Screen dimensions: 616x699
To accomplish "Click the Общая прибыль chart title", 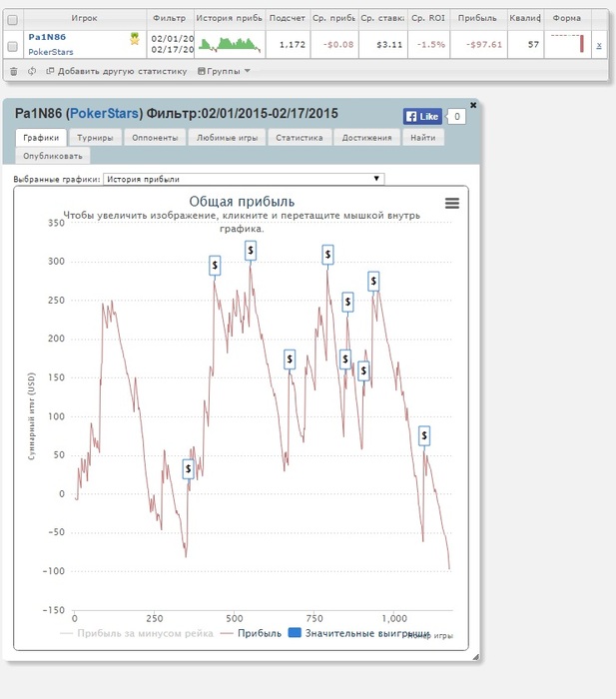I will 242,202.
